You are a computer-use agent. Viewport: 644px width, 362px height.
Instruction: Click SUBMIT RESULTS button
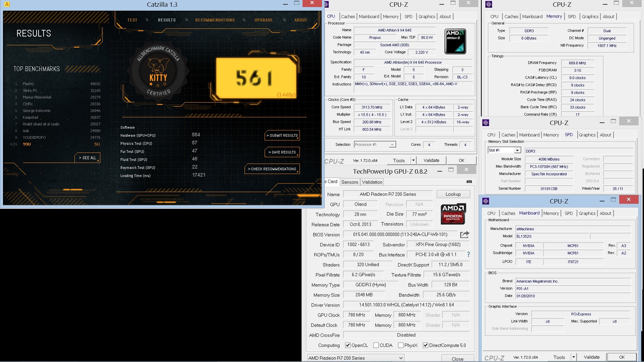[x=282, y=135]
